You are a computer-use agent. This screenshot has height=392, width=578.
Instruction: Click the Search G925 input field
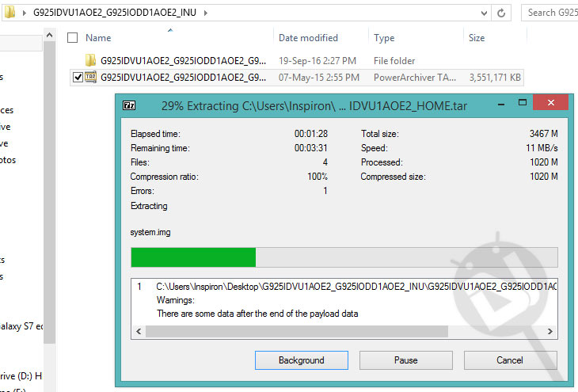pyautogui.click(x=550, y=13)
